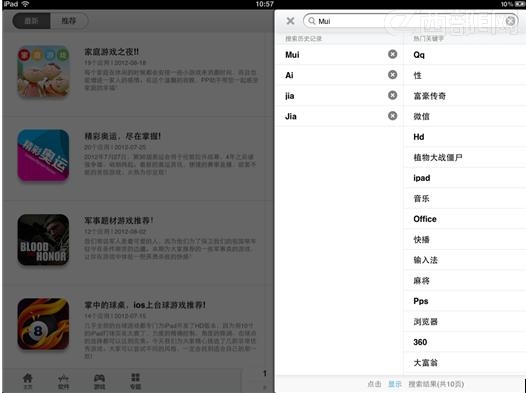Open article 掌中的球桌, ios上台球游戏推荐!
The image size is (526, 393).
(145, 305)
